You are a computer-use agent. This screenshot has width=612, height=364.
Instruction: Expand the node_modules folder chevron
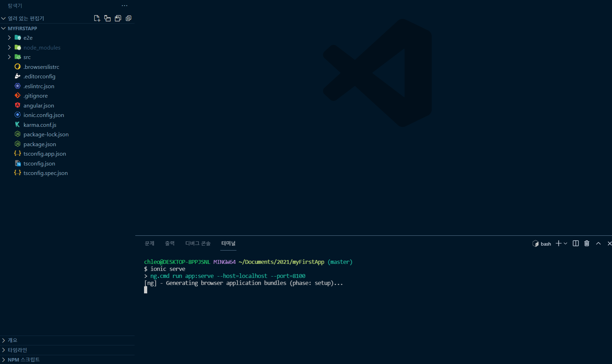[9, 47]
